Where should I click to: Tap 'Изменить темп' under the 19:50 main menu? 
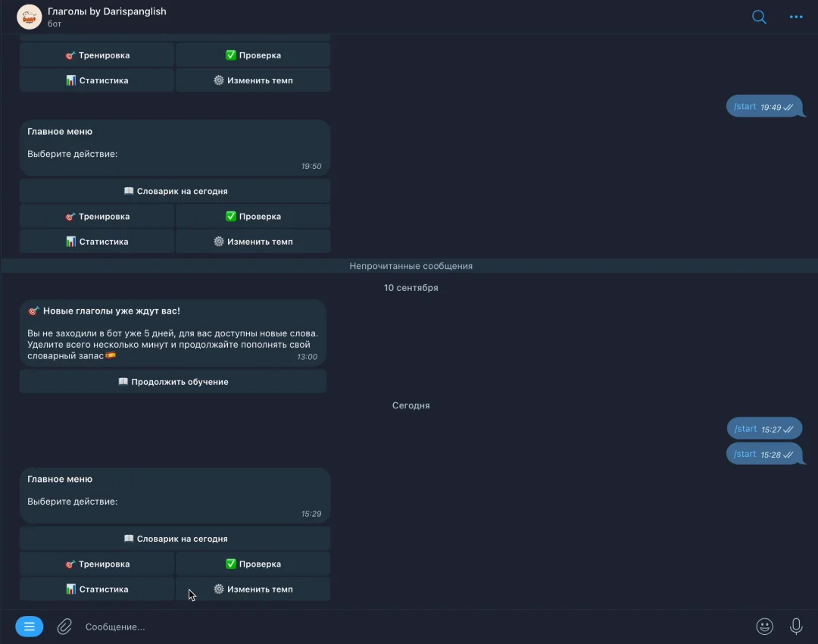253,242
